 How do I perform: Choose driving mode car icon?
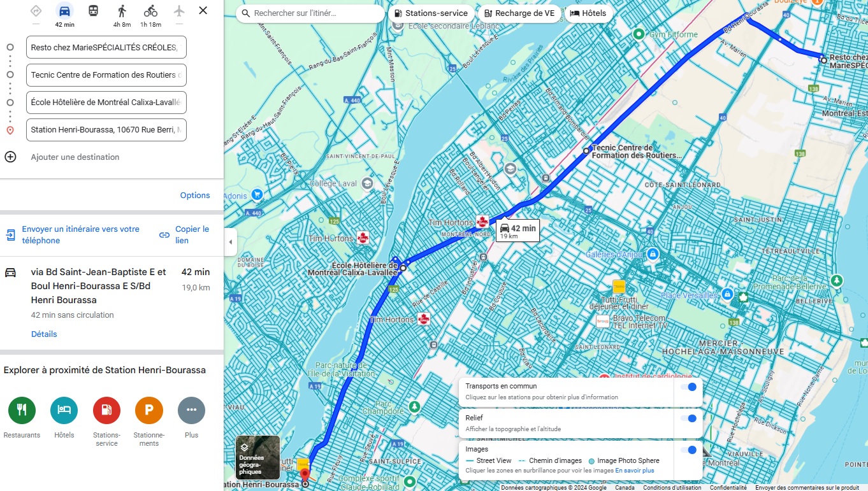(x=64, y=11)
